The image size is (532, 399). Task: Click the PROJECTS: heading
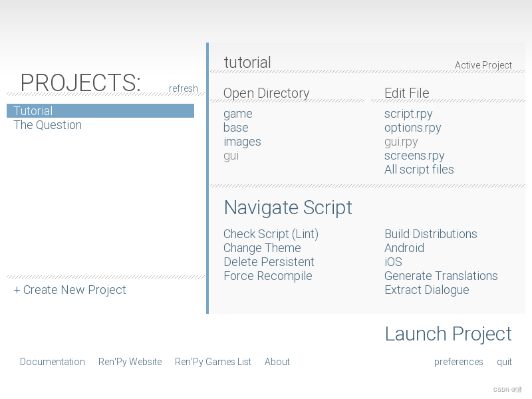(x=80, y=82)
